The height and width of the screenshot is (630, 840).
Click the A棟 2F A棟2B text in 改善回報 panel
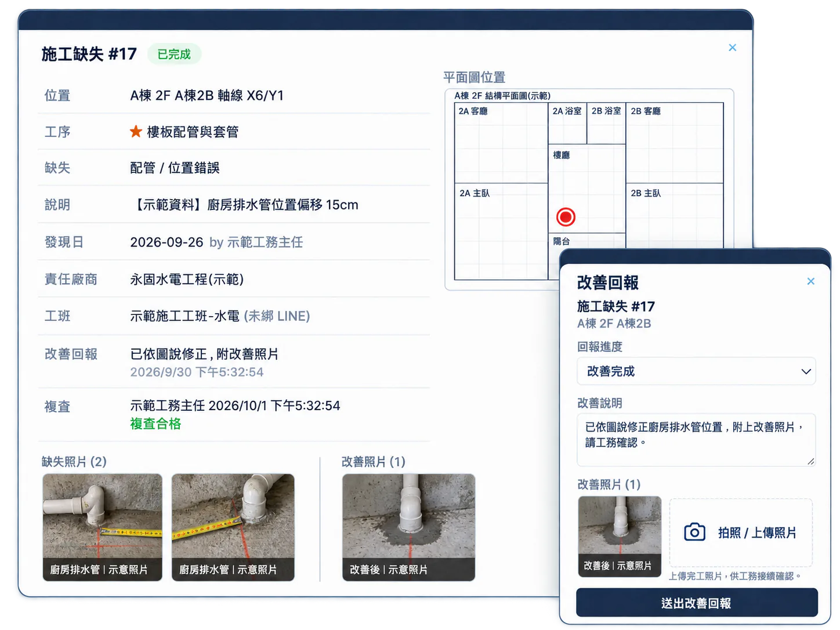pos(614,324)
